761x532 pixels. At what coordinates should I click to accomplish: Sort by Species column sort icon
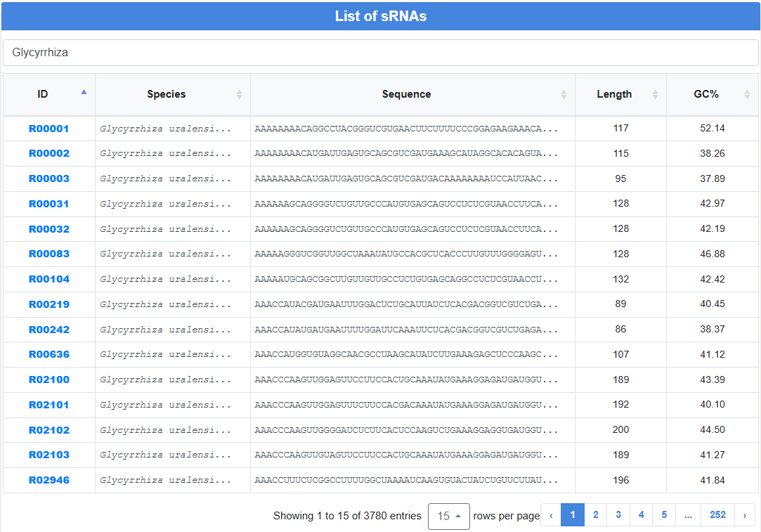(x=239, y=95)
